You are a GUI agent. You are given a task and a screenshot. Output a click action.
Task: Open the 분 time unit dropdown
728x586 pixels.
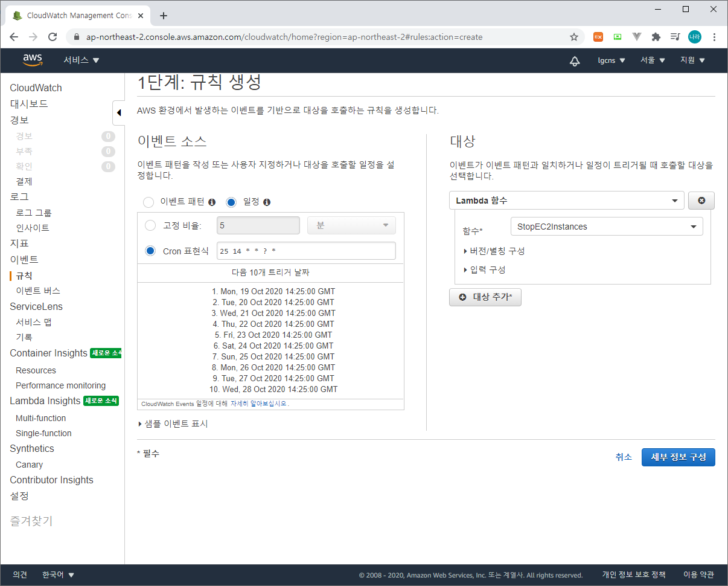[x=352, y=225]
